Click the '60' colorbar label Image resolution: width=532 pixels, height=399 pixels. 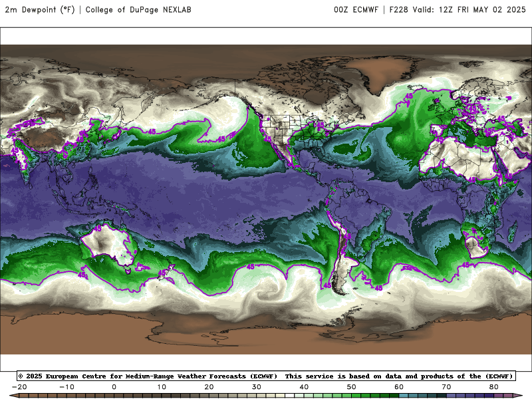tap(399, 387)
